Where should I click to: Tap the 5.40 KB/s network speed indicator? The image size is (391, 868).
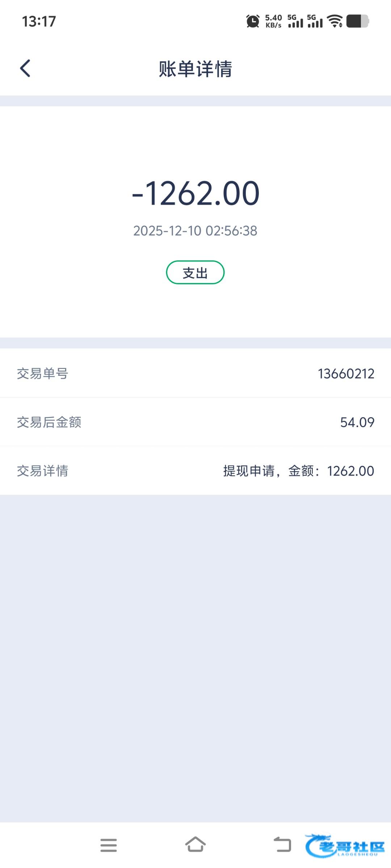[x=273, y=21]
